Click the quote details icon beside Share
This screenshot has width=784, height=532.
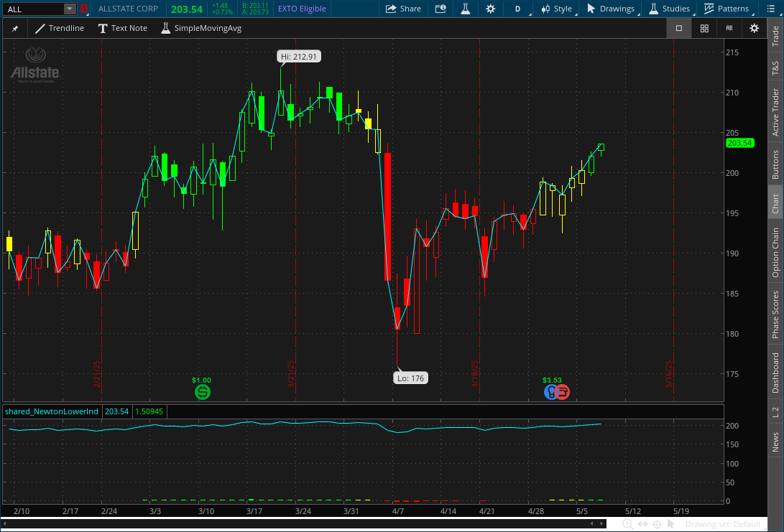[441, 9]
